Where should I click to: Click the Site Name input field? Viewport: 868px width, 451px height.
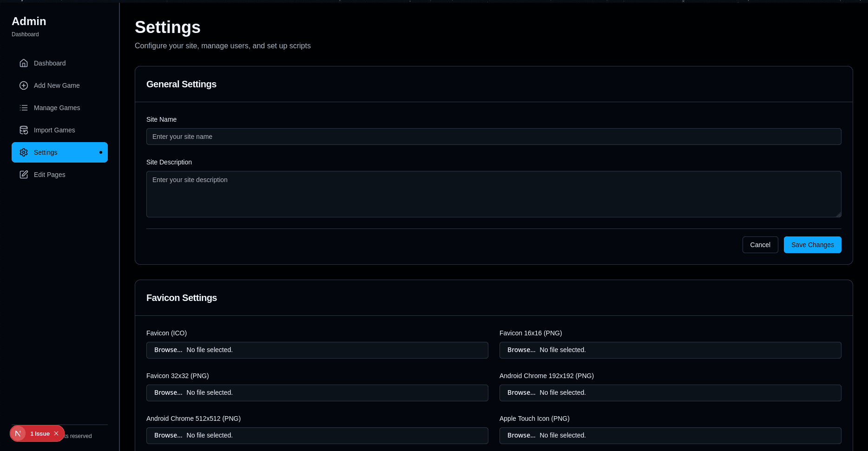pyautogui.click(x=493, y=137)
